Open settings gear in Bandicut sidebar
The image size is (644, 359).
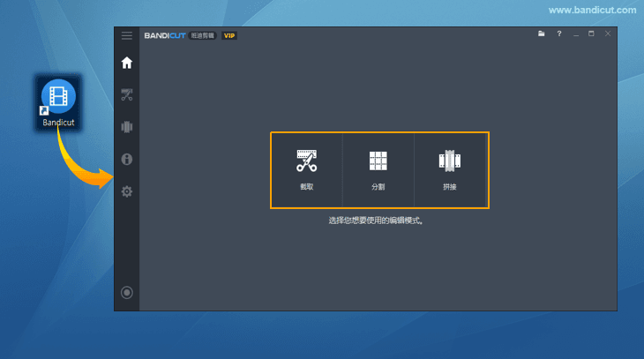[126, 191]
